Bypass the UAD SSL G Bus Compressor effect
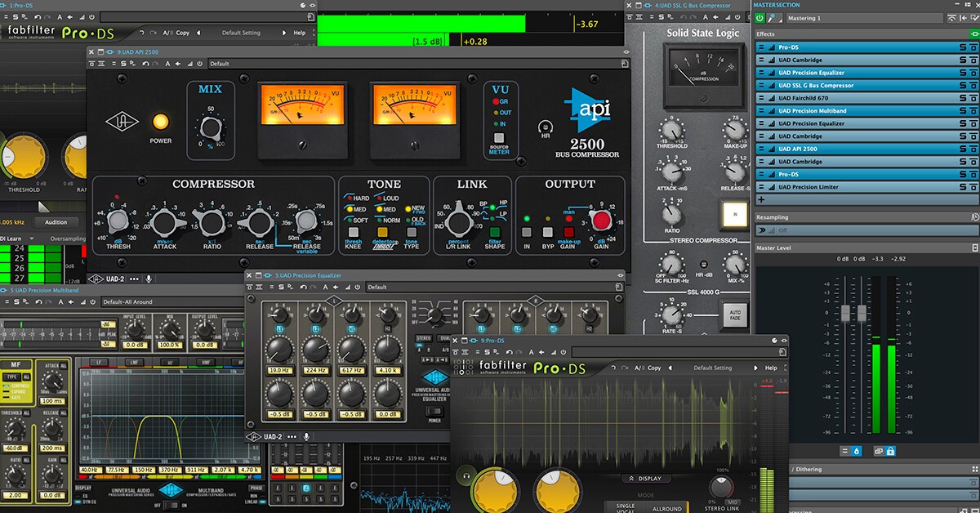The height and width of the screenshot is (513, 980). point(973,86)
